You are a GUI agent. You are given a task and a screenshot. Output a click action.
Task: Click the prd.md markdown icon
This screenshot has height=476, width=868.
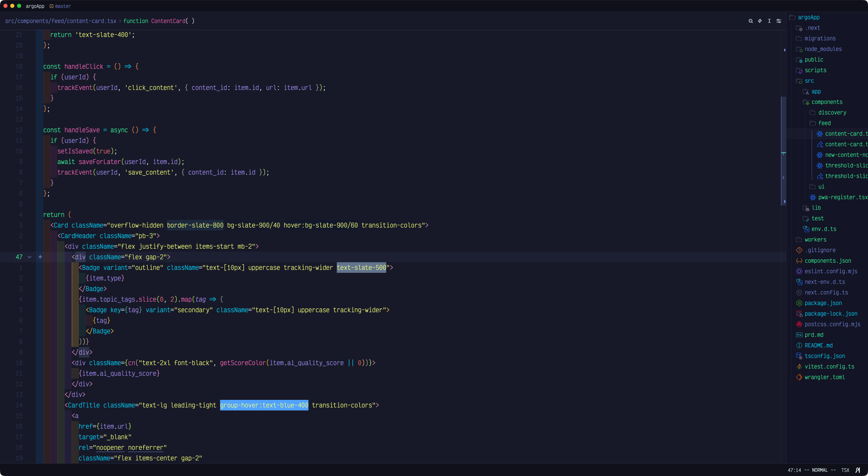[799, 335]
